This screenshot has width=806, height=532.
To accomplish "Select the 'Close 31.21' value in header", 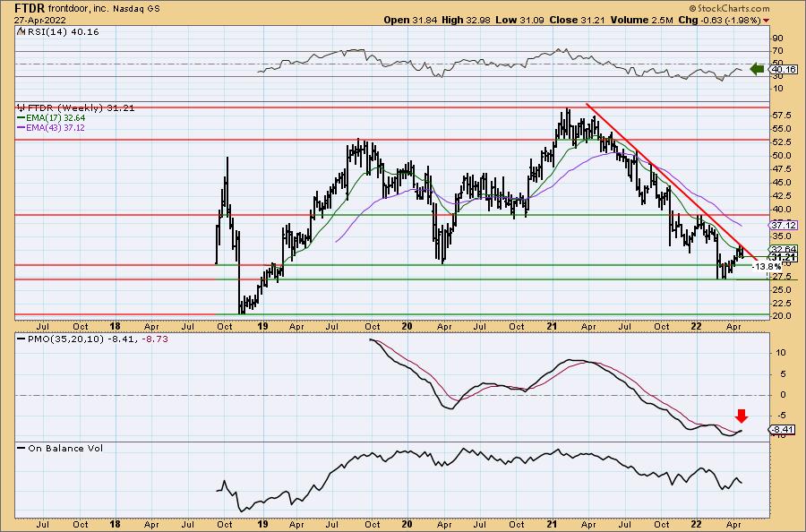I will point(578,20).
